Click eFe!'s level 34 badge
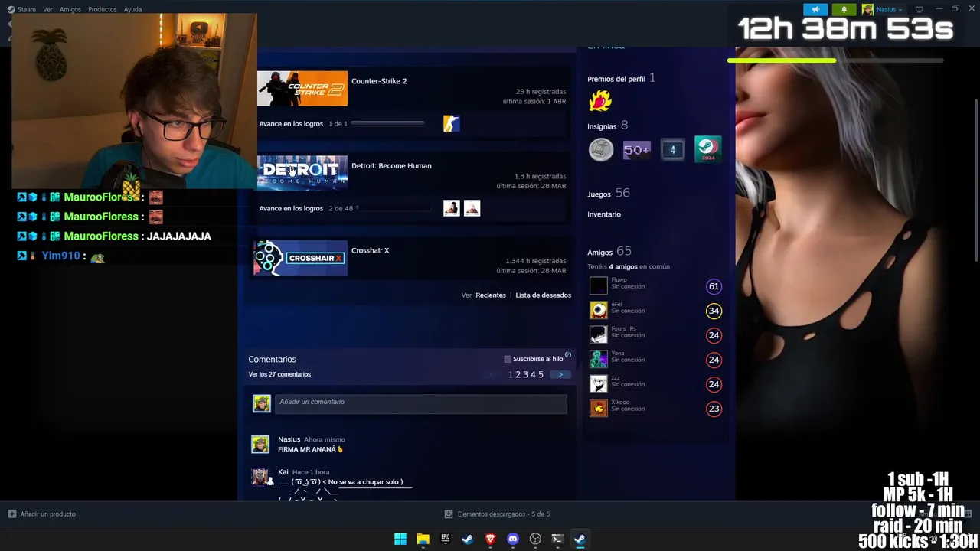980x551 pixels. pyautogui.click(x=714, y=311)
